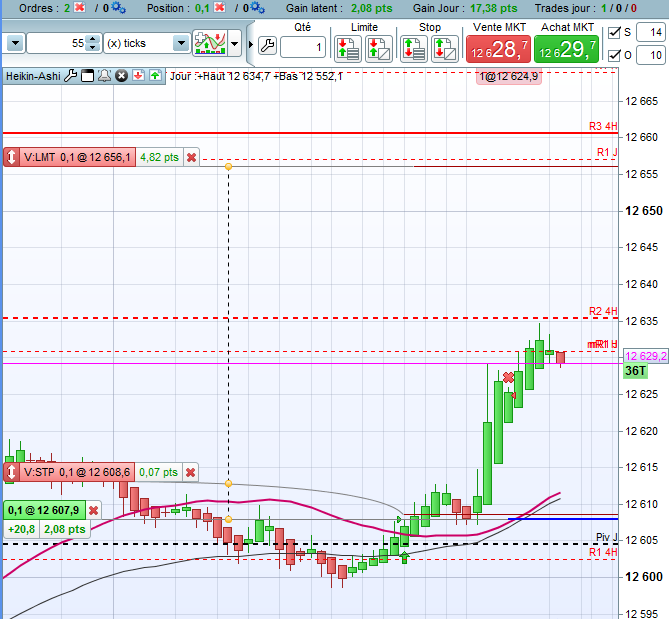Viewport: 669px width, 619px height.
Task: Click the 0,07 pts distance on the V:STP order
Action: tap(158, 472)
